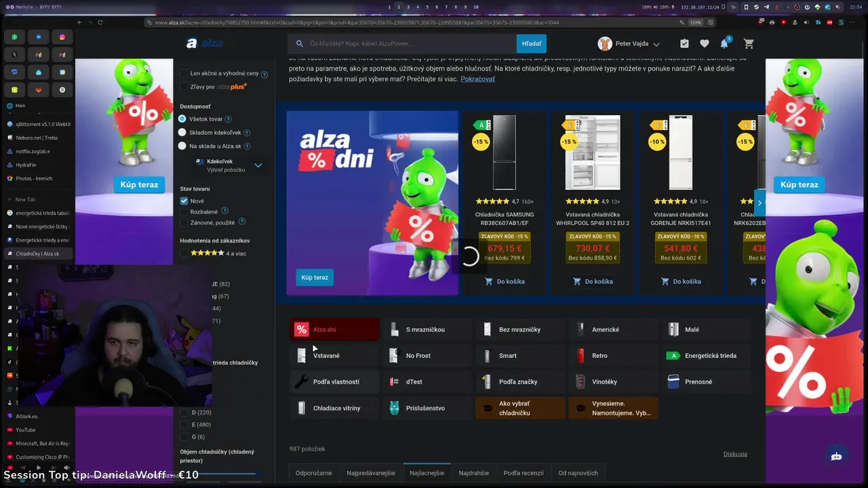This screenshot has width=868, height=488.
Task: Open the chat assistant bubble icon
Action: coord(836,456)
